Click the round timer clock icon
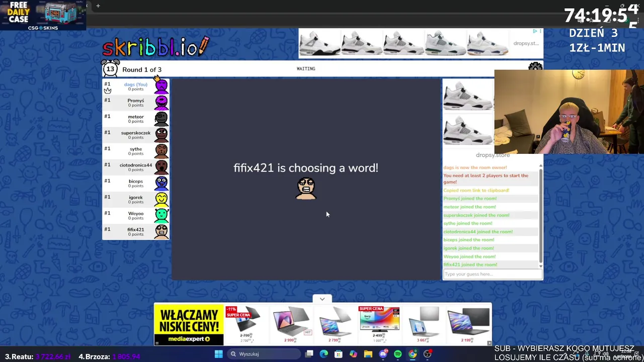Screen dimensions: 644x362 click(x=110, y=68)
